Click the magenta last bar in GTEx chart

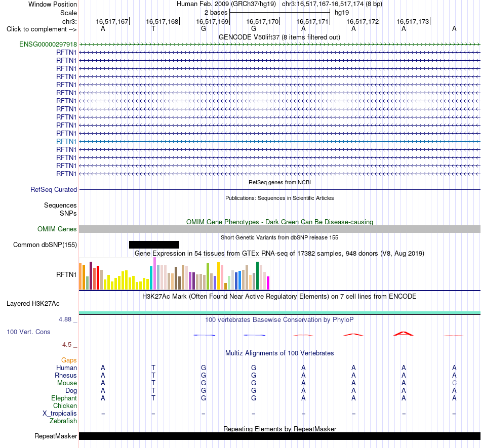(268, 283)
